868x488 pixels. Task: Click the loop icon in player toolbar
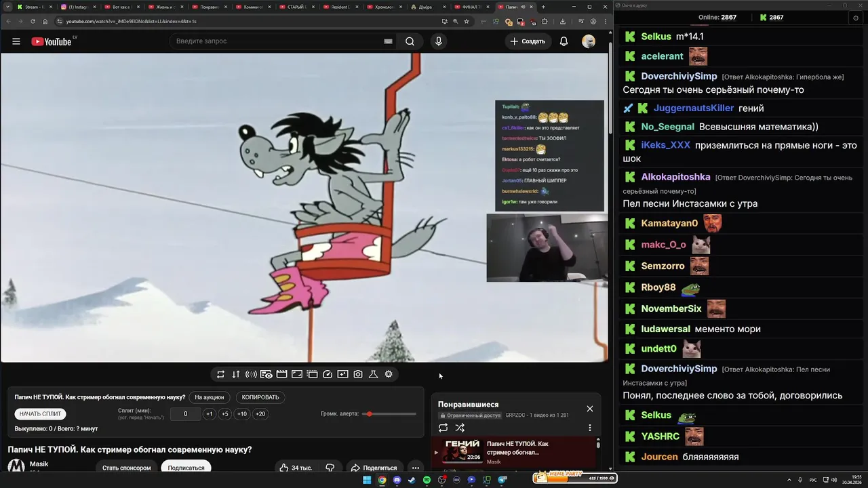tap(220, 374)
